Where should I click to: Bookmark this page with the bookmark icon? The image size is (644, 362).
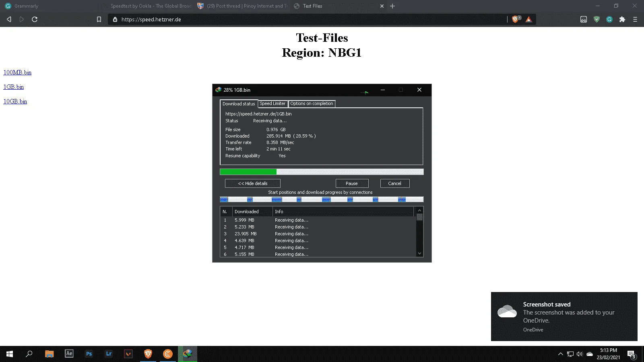(99, 19)
